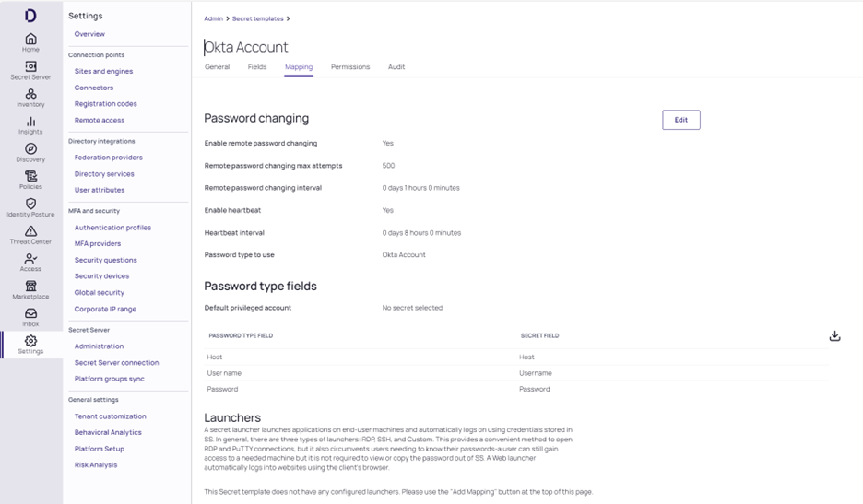Open Secret Server Administration link
This screenshot has width=863, height=504.
[99, 346]
